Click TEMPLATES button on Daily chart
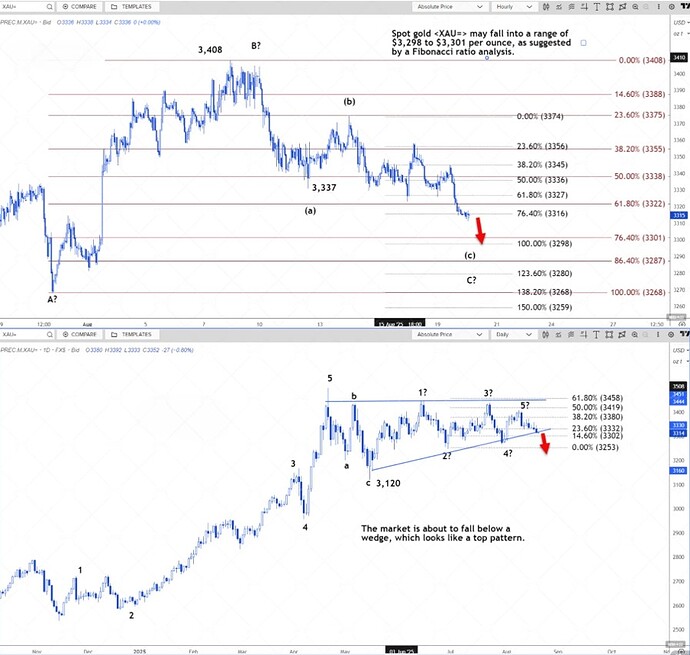This screenshot has width=690, height=655. click(131, 335)
